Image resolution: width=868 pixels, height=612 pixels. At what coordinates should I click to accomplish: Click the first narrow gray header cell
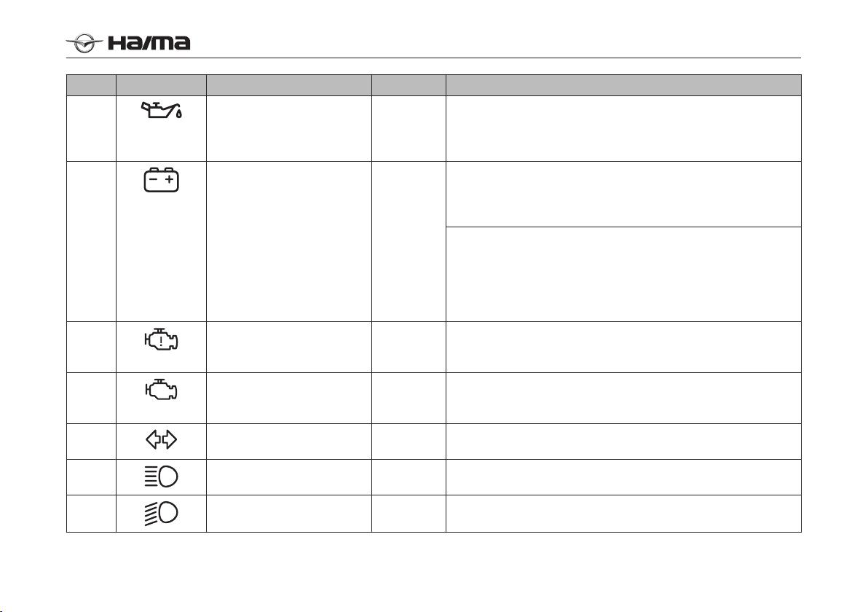pos(91,85)
